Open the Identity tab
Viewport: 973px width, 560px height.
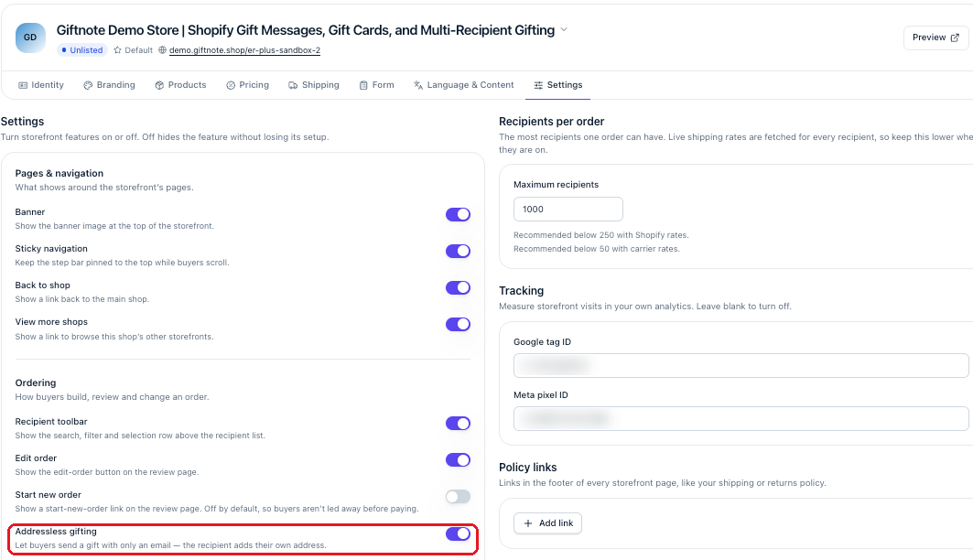click(41, 85)
